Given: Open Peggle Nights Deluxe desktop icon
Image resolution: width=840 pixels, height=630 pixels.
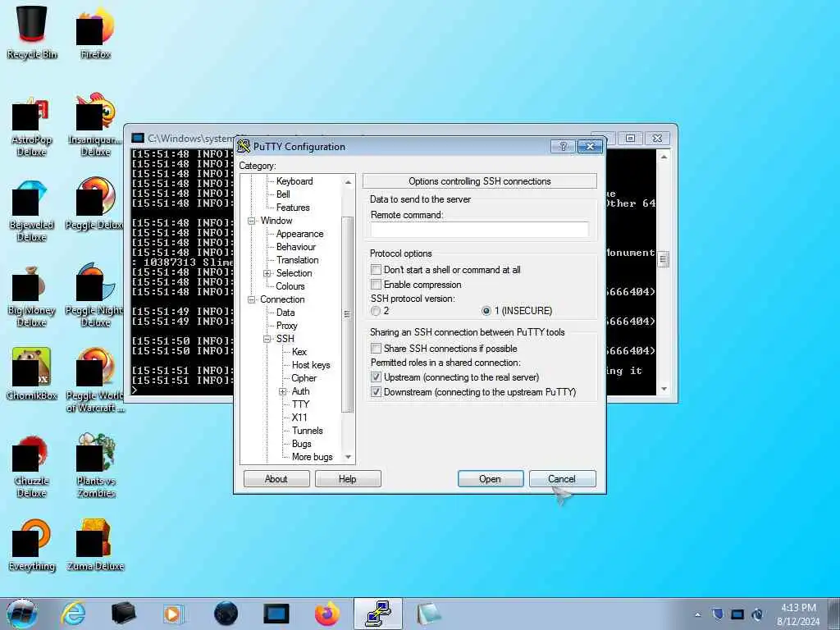Looking at the screenshot, I should coord(95,294).
